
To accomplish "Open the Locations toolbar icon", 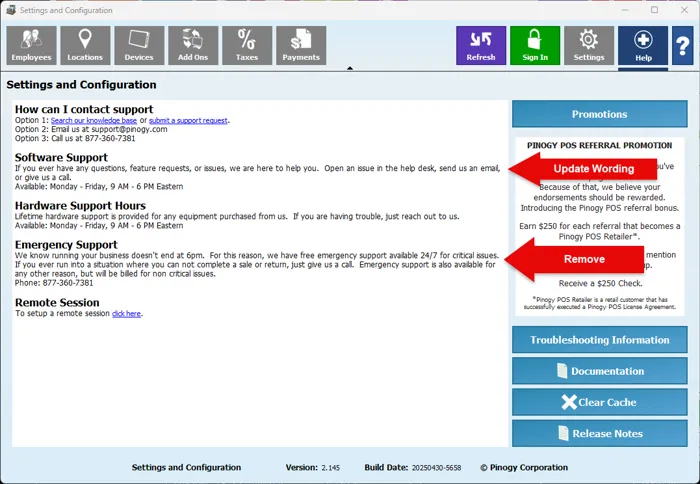I will [x=85, y=45].
